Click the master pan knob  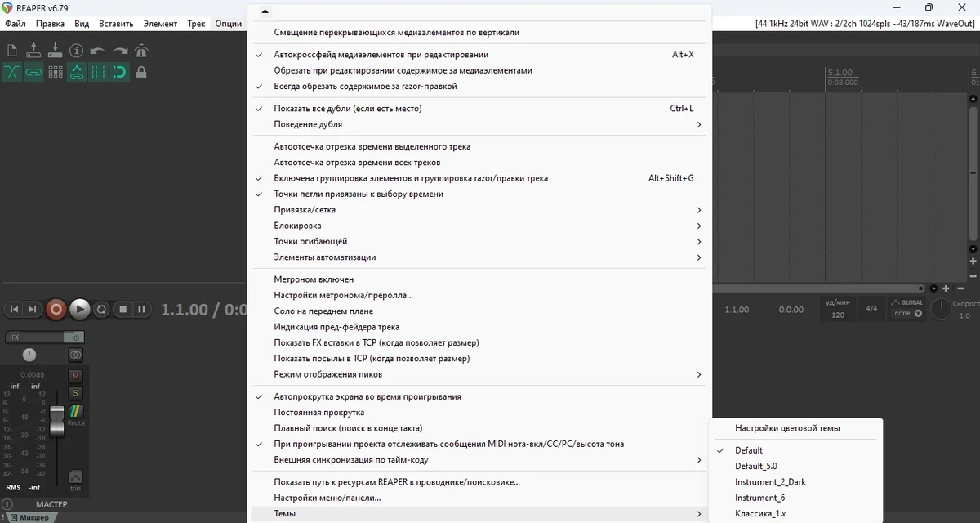coord(29,355)
